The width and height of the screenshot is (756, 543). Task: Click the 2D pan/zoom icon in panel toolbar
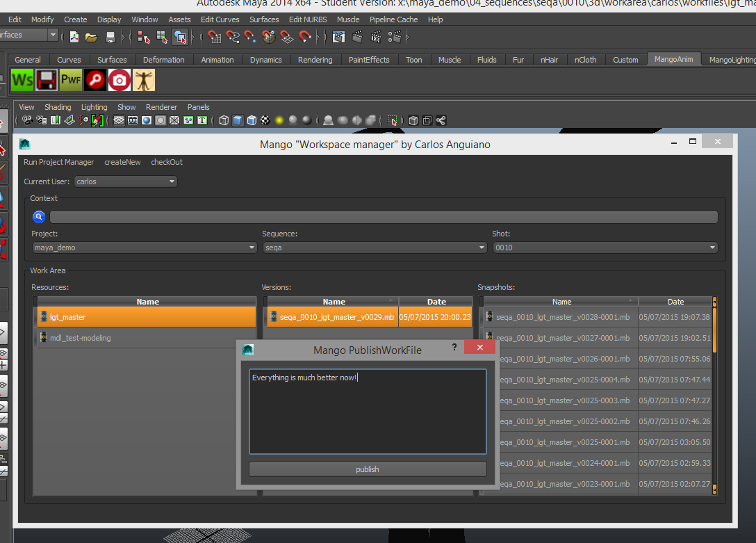click(83, 120)
